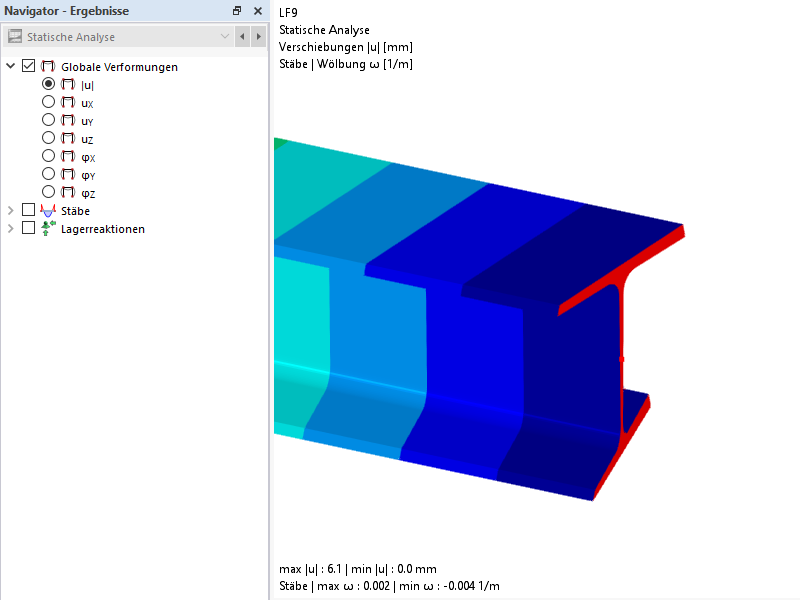Select the uZ displacement radio button
This screenshot has height=600, width=800.
pos(48,137)
